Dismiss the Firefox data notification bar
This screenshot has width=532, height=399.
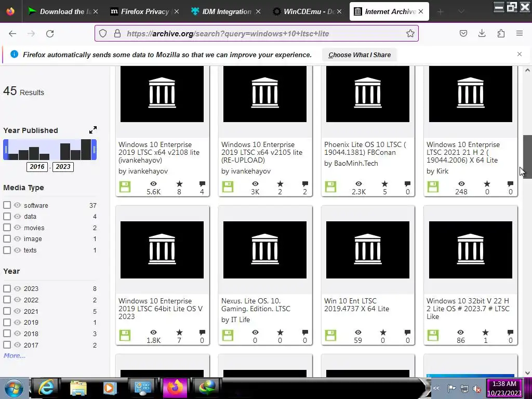(x=520, y=54)
